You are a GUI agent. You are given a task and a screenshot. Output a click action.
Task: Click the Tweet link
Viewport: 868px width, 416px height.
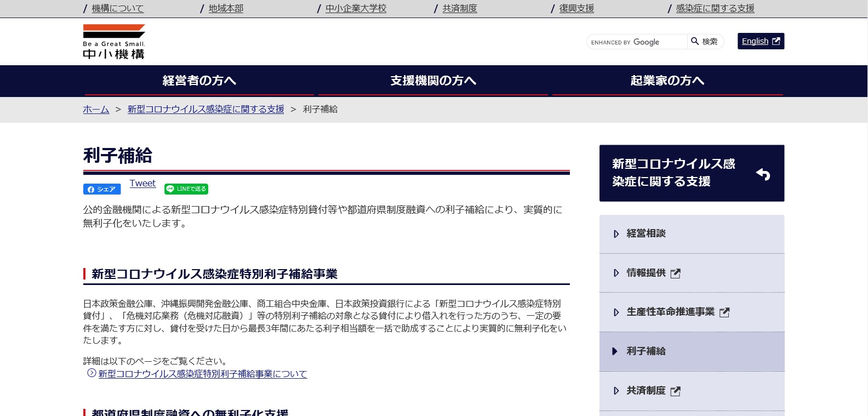point(142,183)
